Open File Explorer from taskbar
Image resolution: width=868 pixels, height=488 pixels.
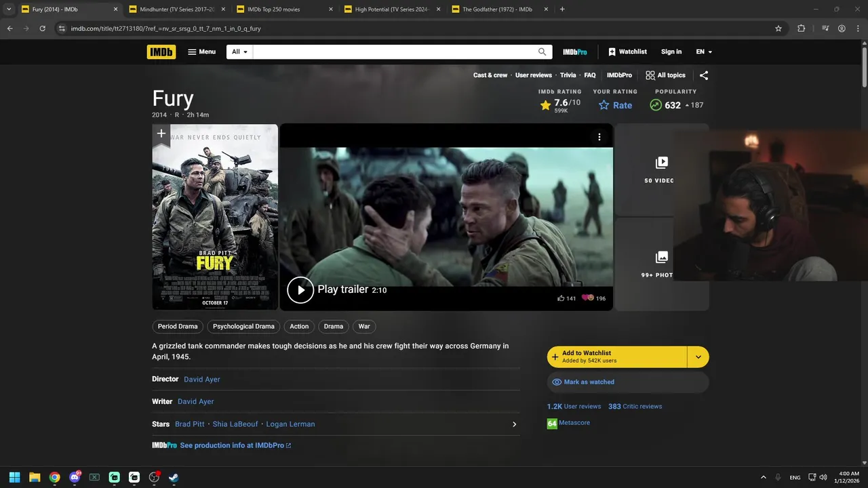tap(35, 477)
